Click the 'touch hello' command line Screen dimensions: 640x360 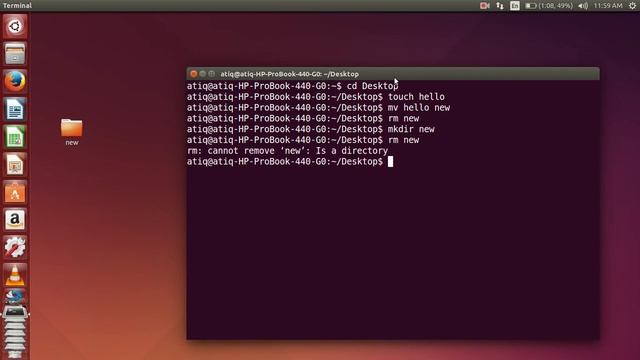point(316,97)
